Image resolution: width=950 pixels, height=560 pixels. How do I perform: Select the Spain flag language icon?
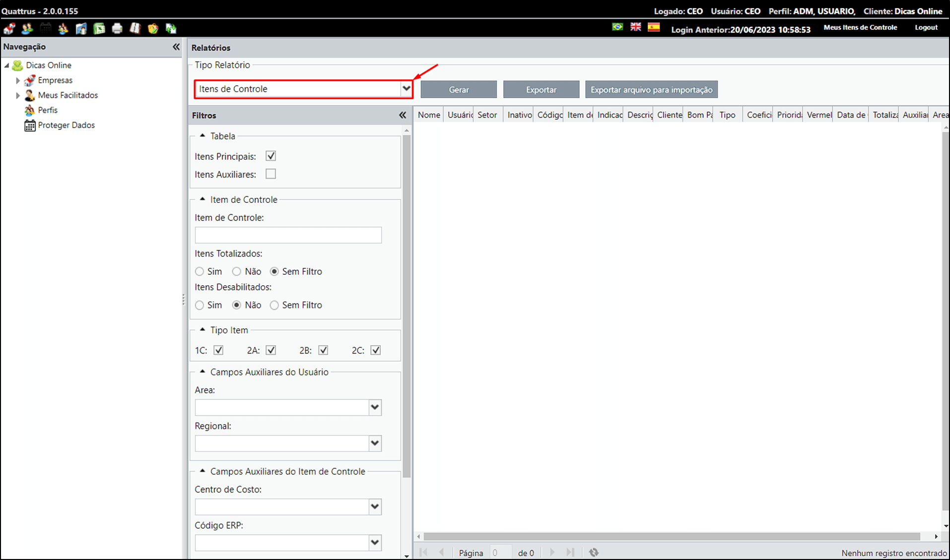pos(654,27)
